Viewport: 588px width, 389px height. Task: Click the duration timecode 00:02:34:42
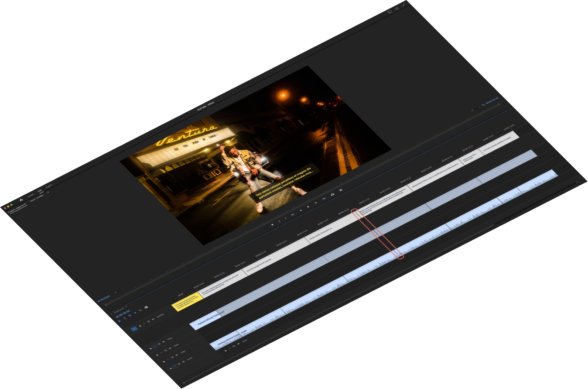click(x=492, y=100)
